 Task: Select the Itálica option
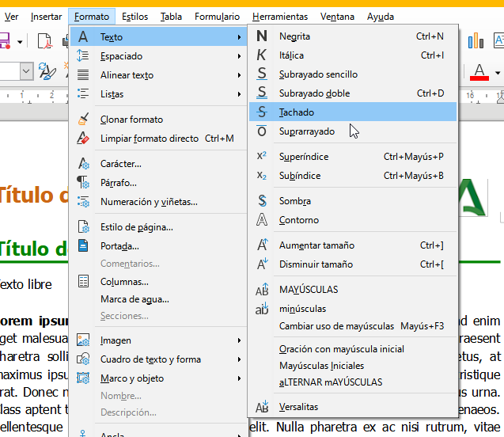(x=291, y=55)
